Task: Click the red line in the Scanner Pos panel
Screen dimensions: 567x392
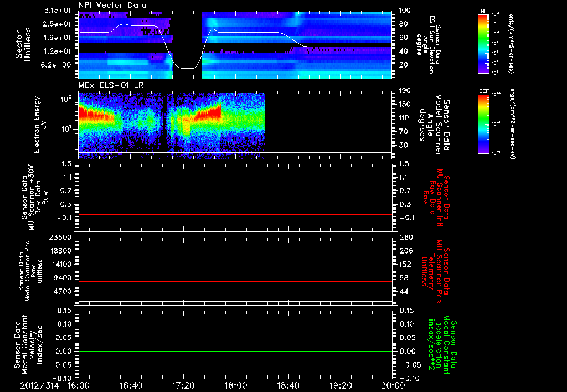Action: 235,281
